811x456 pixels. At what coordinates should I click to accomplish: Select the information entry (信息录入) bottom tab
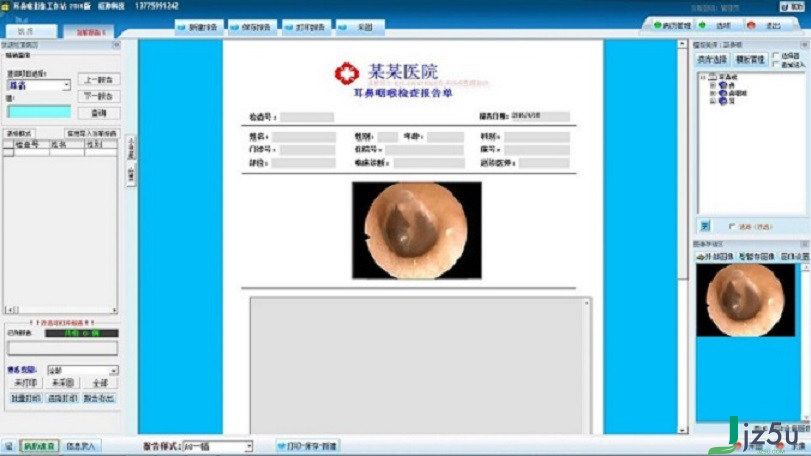tap(81, 446)
